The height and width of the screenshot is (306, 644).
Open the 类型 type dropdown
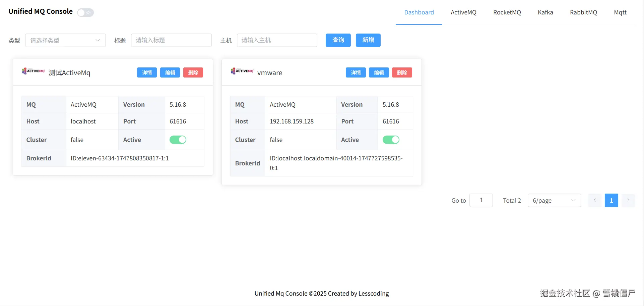point(65,40)
